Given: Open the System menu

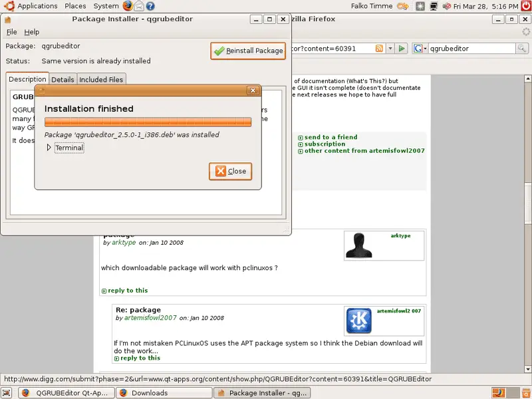Looking at the screenshot, I should pos(106,6).
